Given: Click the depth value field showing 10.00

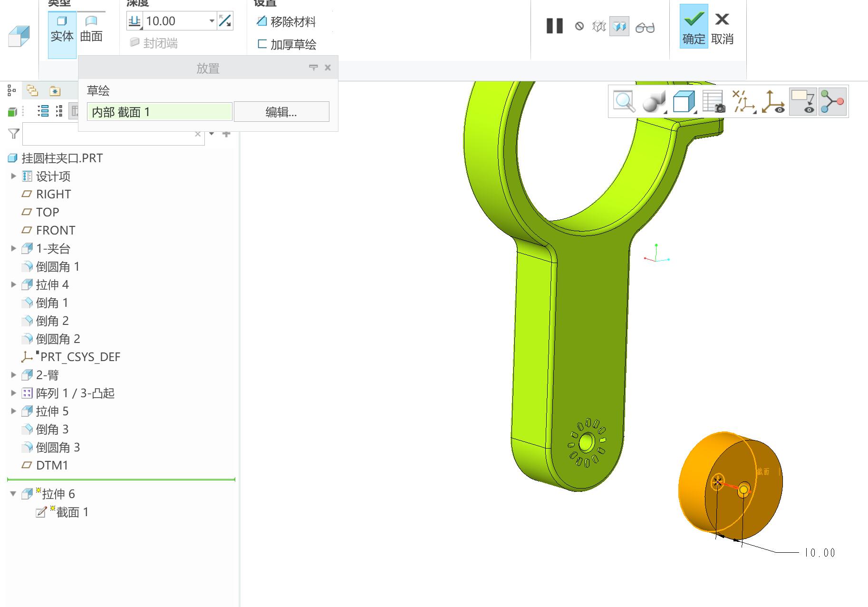Looking at the screenshot, I should click(175, 21).
